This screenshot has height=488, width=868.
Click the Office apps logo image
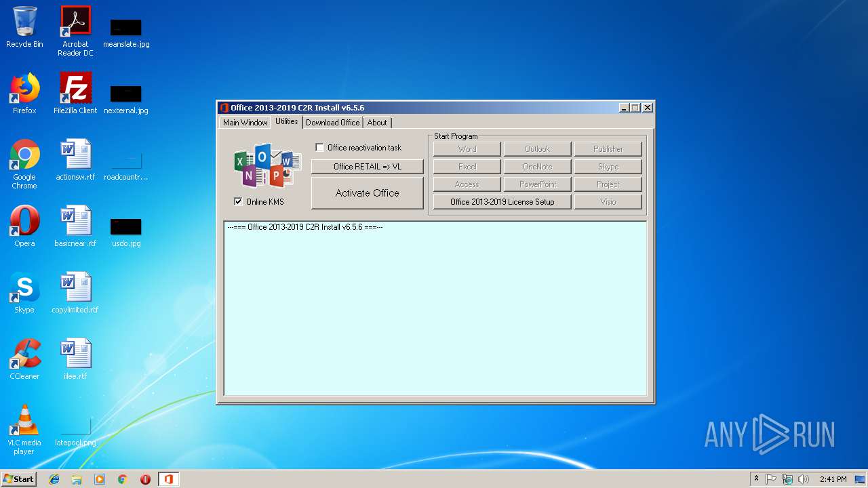tap(267, 166)
